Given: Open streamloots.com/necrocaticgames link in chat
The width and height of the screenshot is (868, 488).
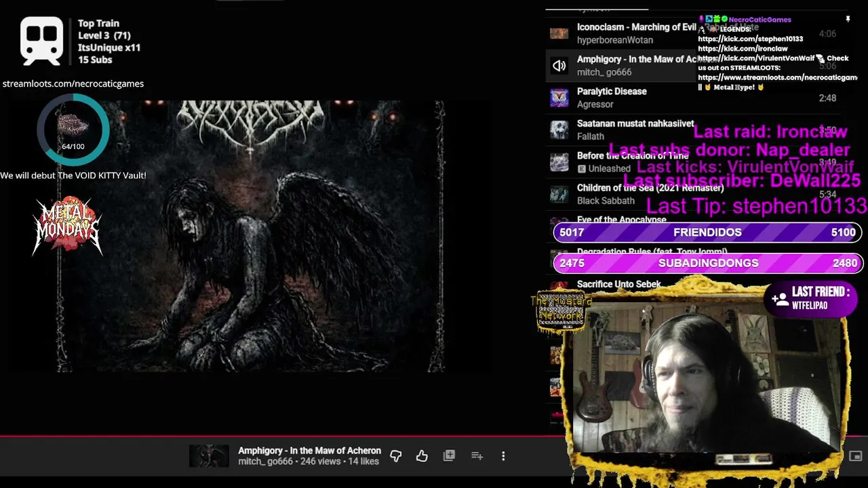Looking at the screenshot, I should pos(777,77).
